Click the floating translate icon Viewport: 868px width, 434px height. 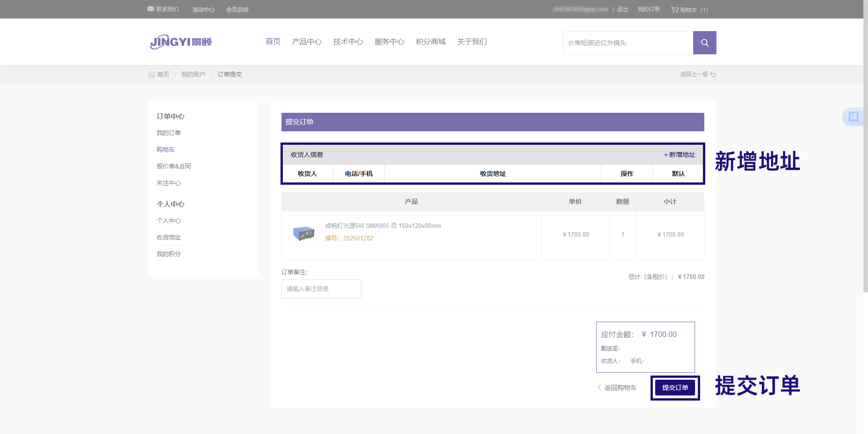(x=853, y=117)
